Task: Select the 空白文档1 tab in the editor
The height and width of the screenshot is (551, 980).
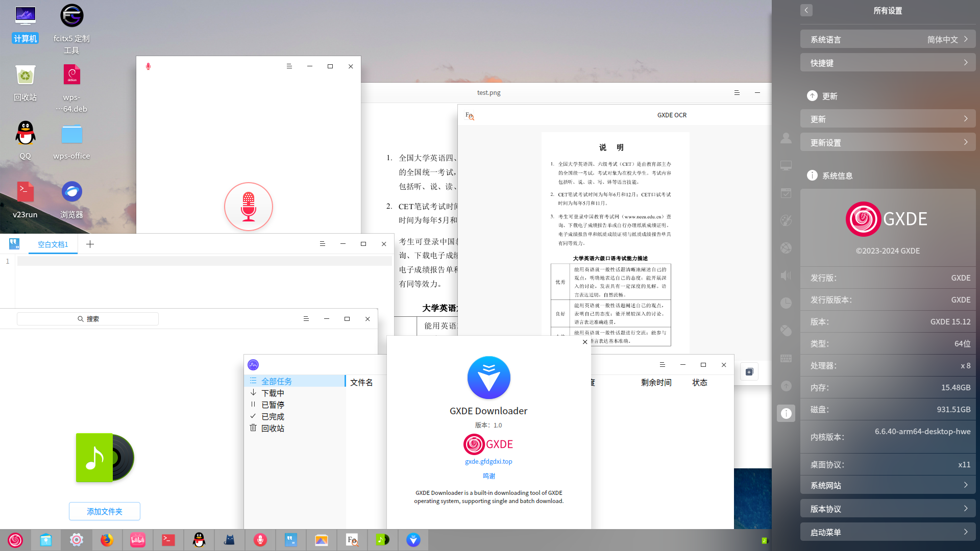Action: 53,244
